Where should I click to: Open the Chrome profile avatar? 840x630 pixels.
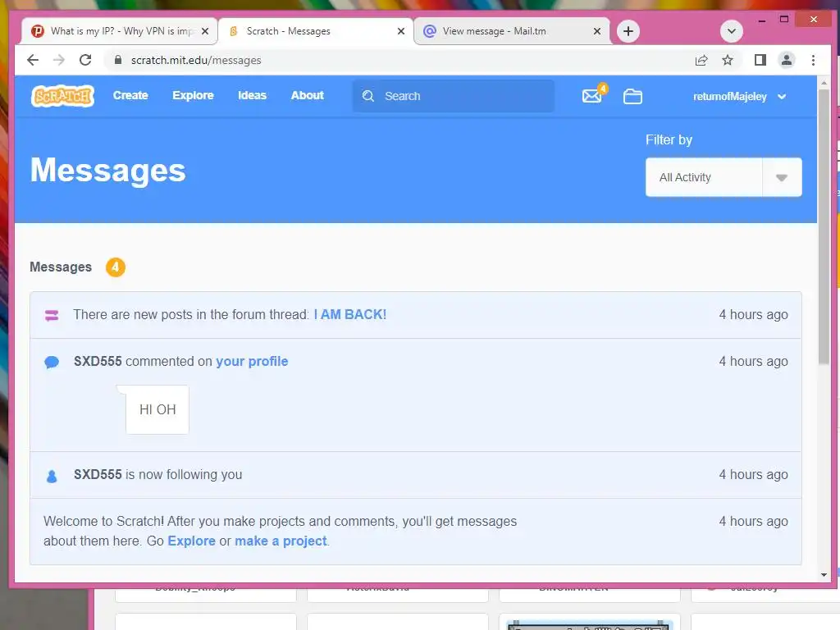tap(787, 60)
